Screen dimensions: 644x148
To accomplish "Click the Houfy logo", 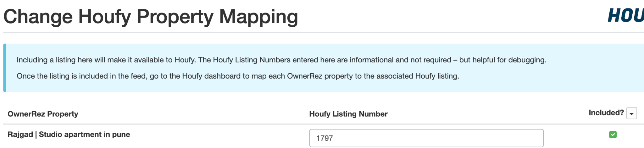I will pos(626,16).
